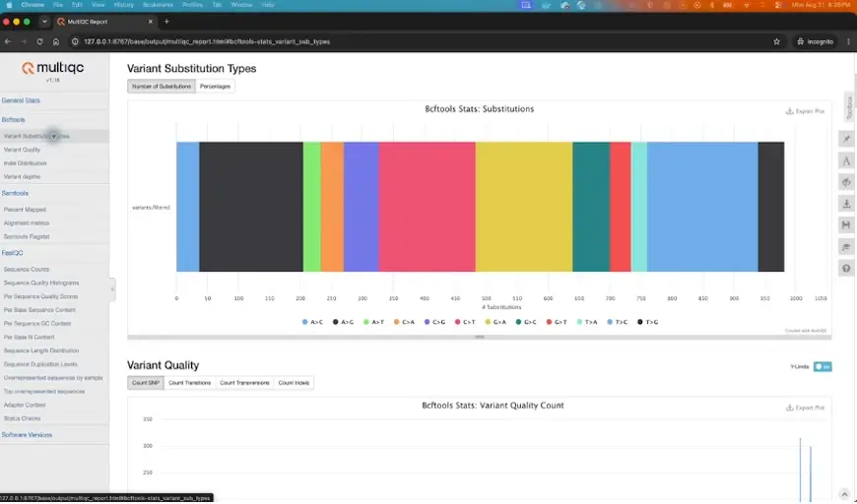
Task: Toggle C>G series in the legend
Action: tap(434, 322)
